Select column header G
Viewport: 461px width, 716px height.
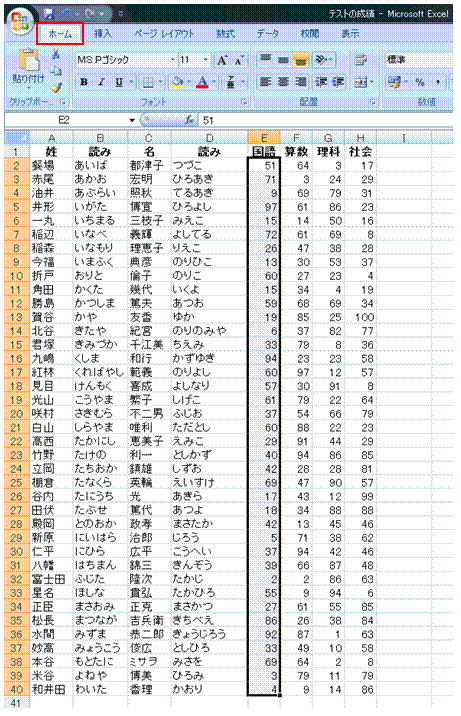[328, 138]
